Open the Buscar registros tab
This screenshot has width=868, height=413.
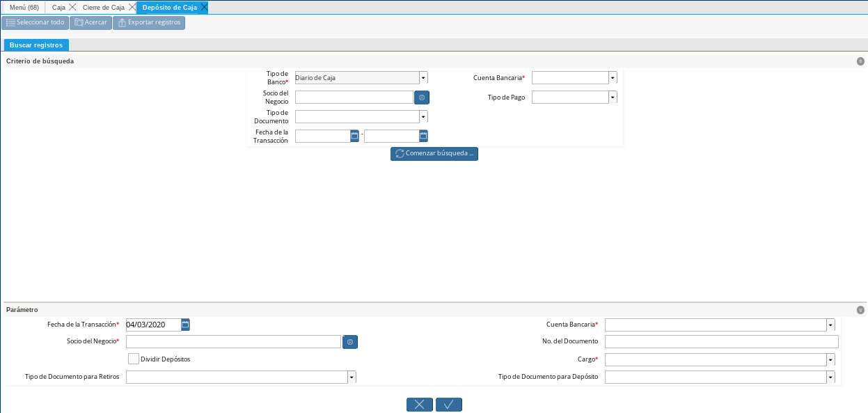pyautogui.click(x=36, y=45)
